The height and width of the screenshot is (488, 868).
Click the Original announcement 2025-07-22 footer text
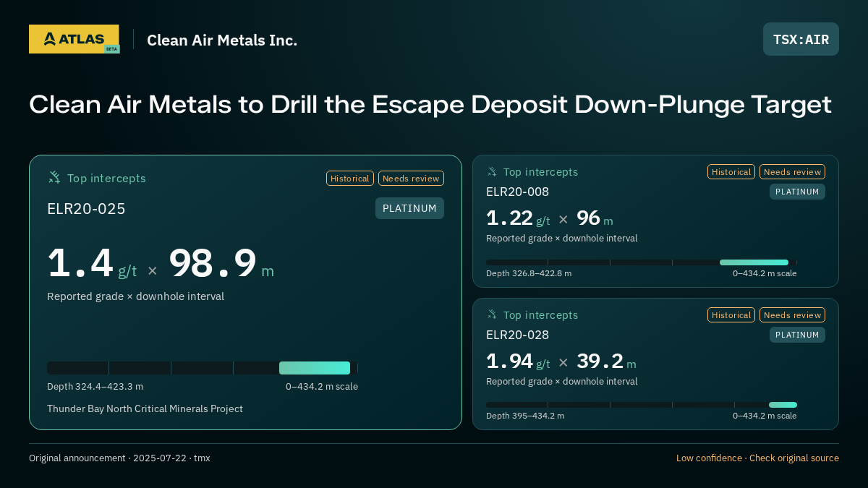click(x=119, y=458)
